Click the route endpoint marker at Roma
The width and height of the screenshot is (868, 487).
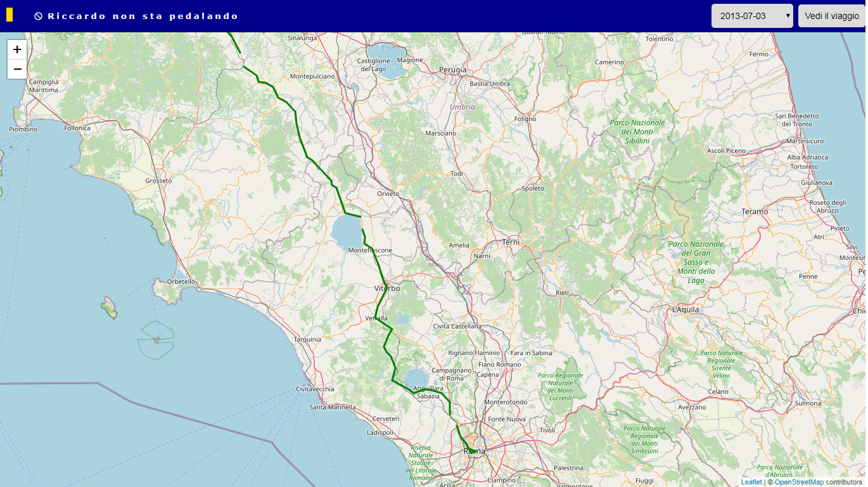[x=473, y=451]
